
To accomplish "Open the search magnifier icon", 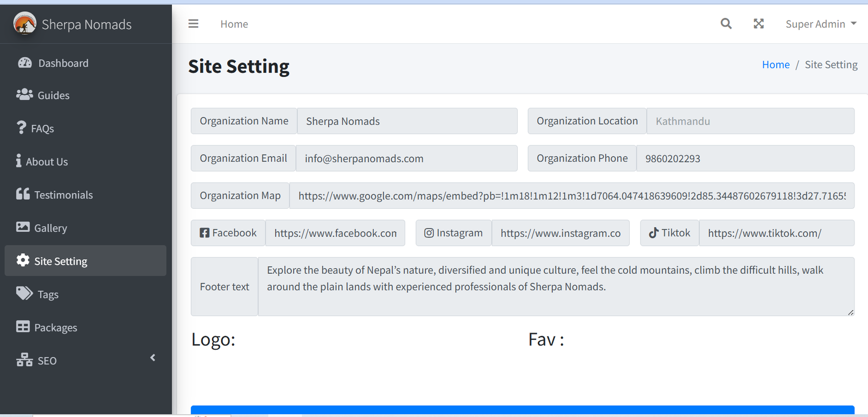I will tap(726, 24).
